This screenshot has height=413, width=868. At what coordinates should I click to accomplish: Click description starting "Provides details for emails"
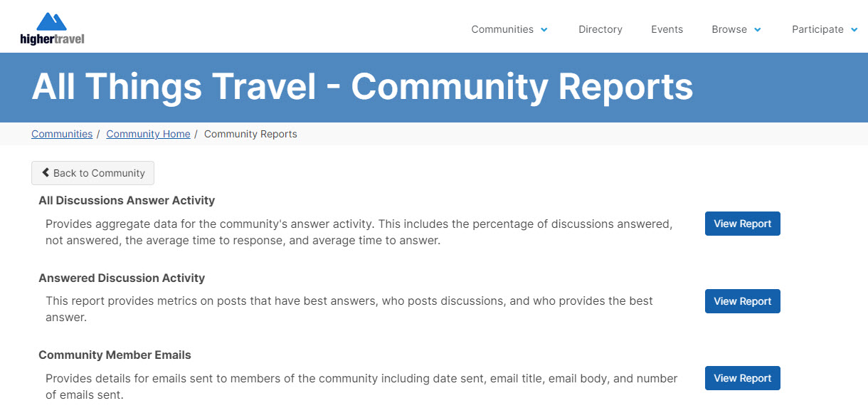click(361, 386)
